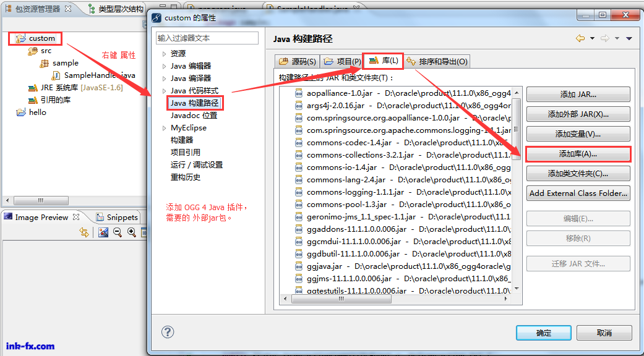Switch to the 项目(P) tab

click(342, 62)
